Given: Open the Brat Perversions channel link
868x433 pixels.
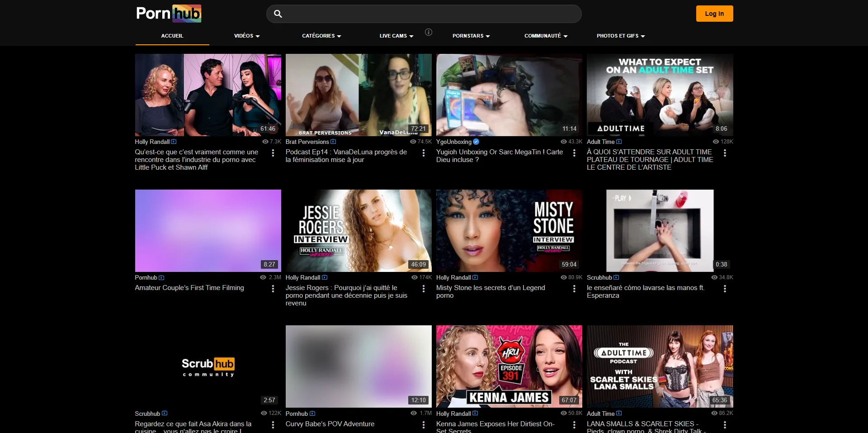Looking at the screenshot, I should 307,142.
